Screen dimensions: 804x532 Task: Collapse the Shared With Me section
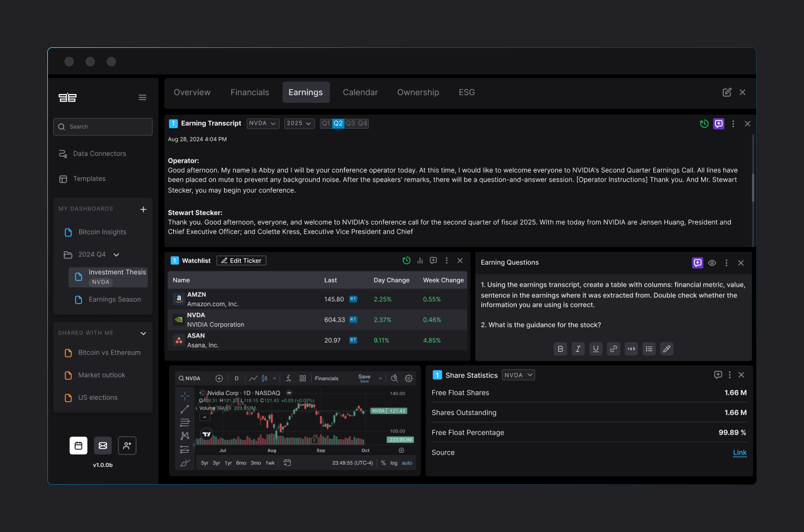coord(143,333)
